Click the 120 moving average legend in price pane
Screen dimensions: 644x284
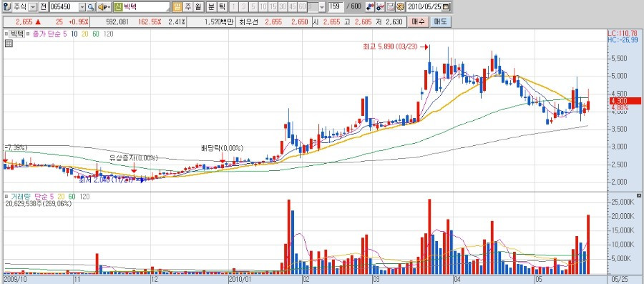click(109, 34)
